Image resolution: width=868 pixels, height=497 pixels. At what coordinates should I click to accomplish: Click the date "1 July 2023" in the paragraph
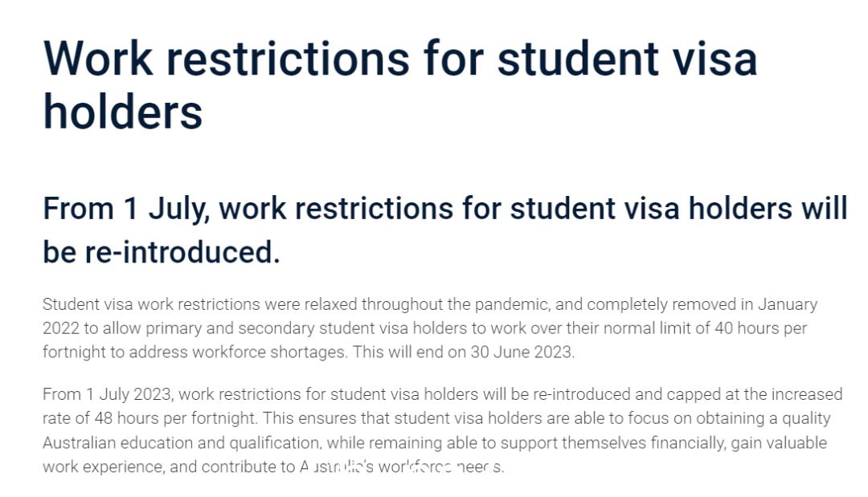tap(129, 394)
